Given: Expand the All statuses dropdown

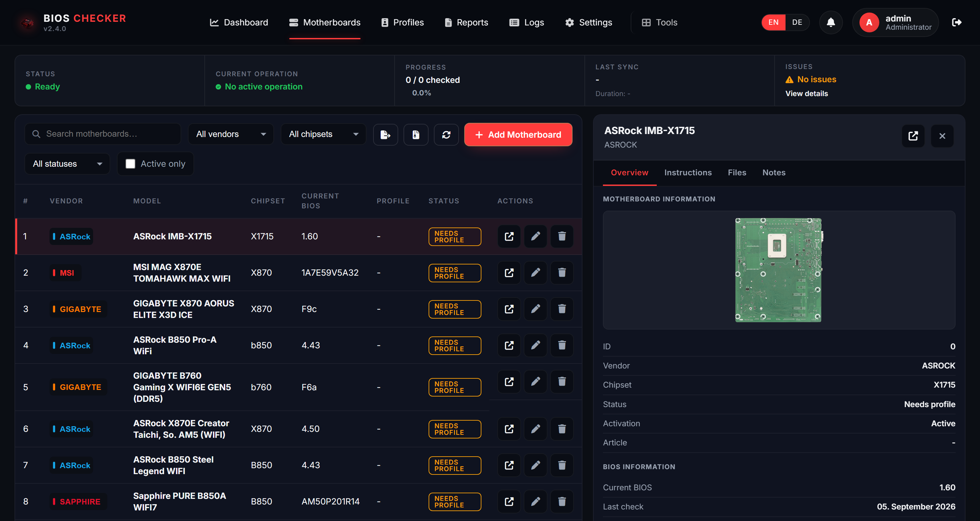Looking at the screenshot, I should coord(67,164).
